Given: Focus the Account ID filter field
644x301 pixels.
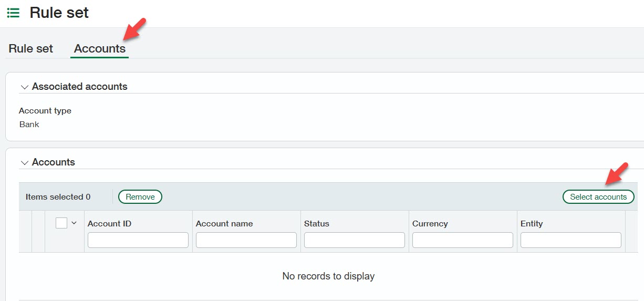Looking at the screenshot, I should pos(138,240).
